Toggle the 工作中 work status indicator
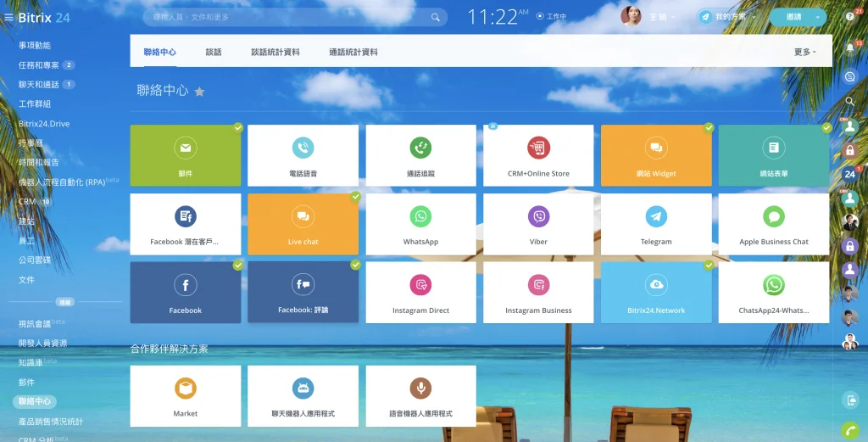The height and width of the screenshot is (442, 868). click(x=552, y=16)
